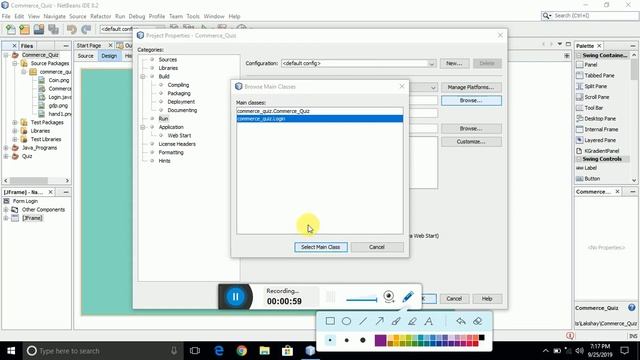Image resolution: width=640 pixels, height=360 pixels.
Task: Pick the black color swatch
Action: 482,338
